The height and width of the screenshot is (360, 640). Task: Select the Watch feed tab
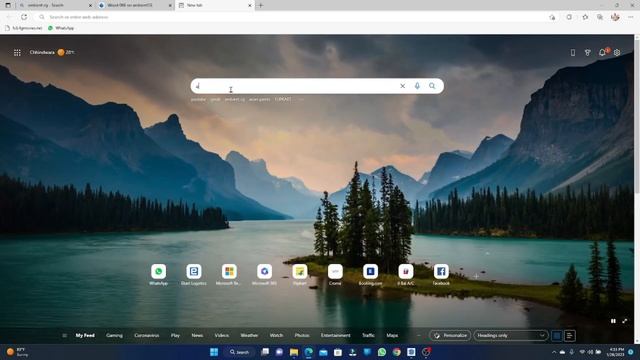[x=276, y=336]
